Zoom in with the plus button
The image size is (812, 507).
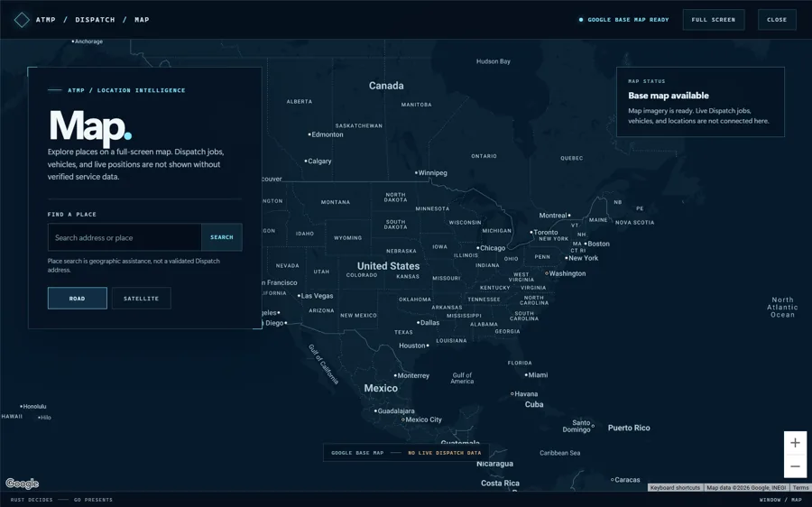(795, 443)
